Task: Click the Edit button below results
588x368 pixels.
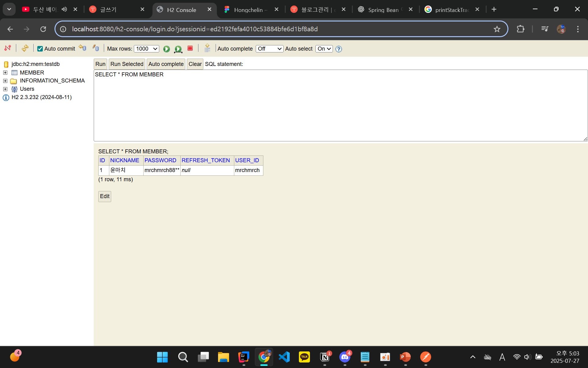Action: coord(104,196)
